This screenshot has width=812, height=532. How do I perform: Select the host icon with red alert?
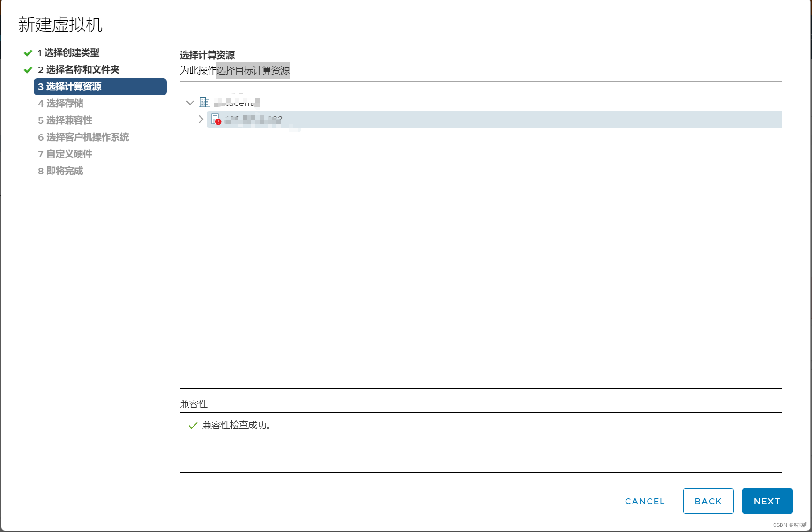216,119
